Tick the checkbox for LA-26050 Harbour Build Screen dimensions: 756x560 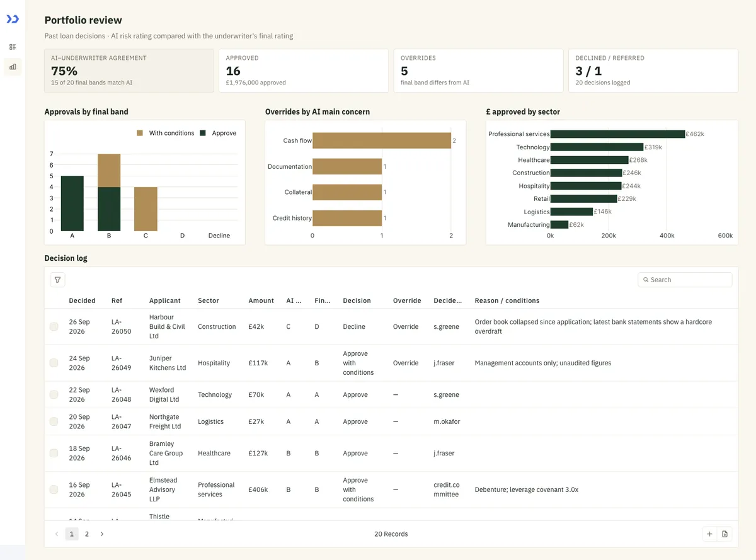(x=54, y=326)
